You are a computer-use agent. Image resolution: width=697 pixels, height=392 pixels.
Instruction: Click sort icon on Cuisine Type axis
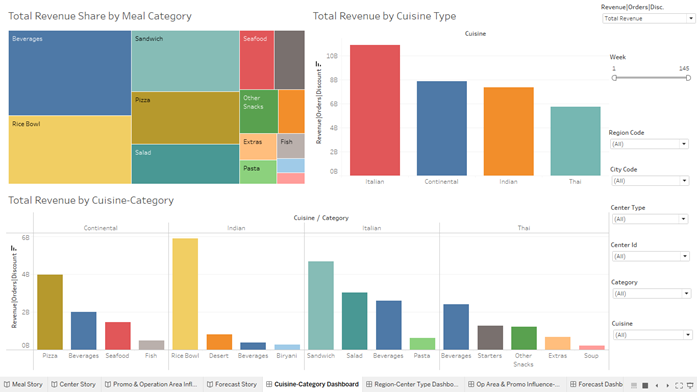318,64
